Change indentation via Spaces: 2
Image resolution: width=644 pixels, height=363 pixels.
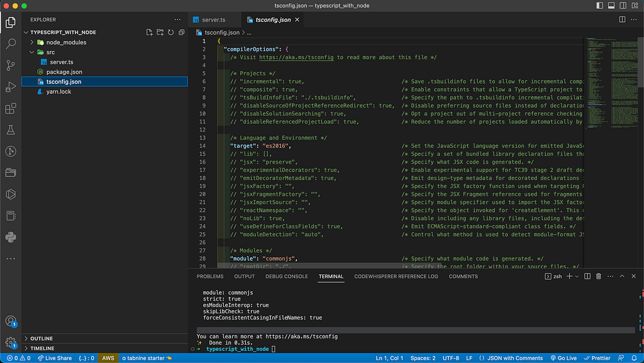coord(423,358)
